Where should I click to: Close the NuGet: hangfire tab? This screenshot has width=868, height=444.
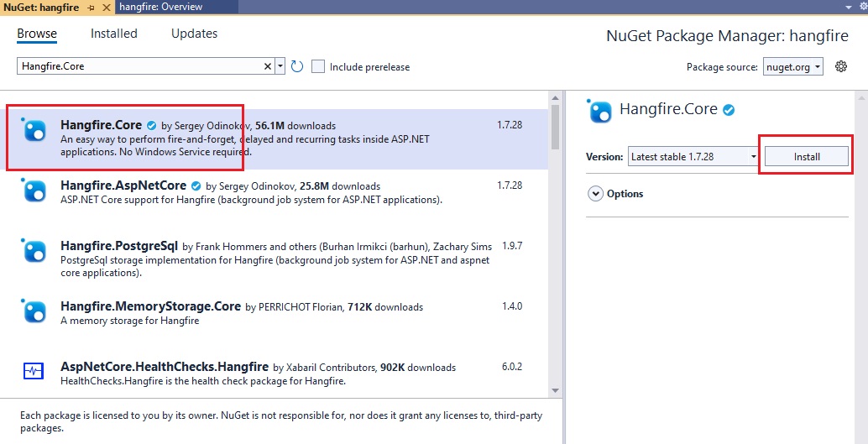pyautogui.click(x=107, y=8)
